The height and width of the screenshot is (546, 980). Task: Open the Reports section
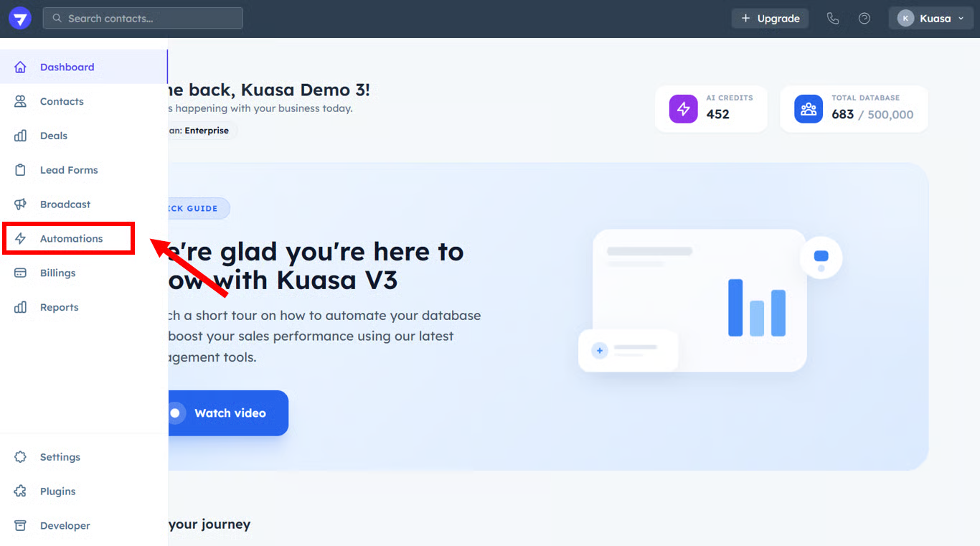coord(59,308)
